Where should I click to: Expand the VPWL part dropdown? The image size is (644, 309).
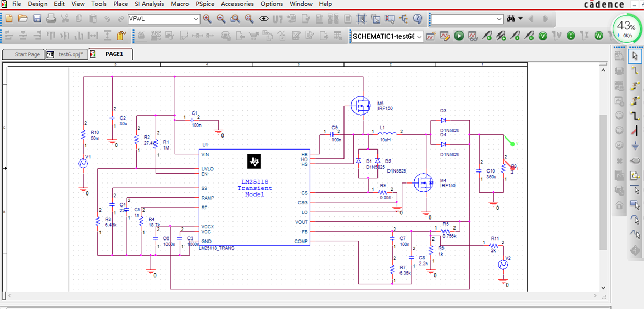[196, 19]
